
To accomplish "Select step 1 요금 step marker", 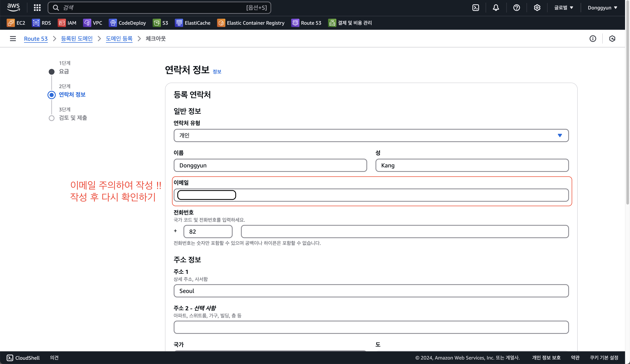I will (x=52, y=72).
